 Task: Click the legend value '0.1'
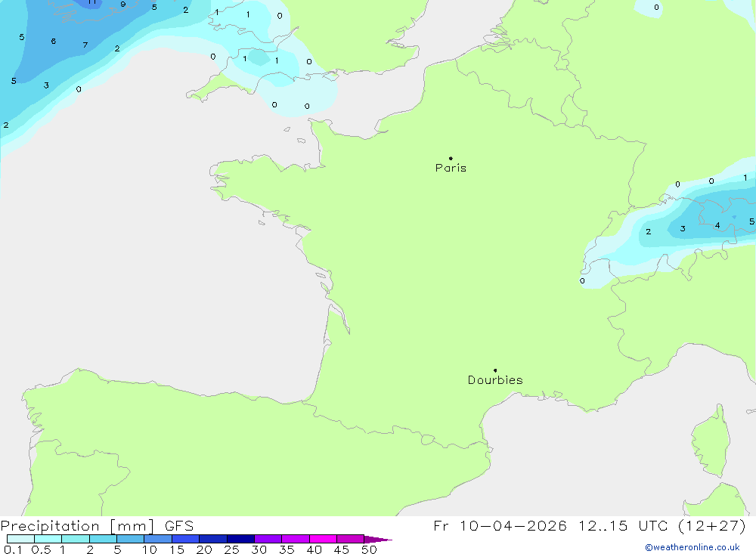tap(13, 549)
